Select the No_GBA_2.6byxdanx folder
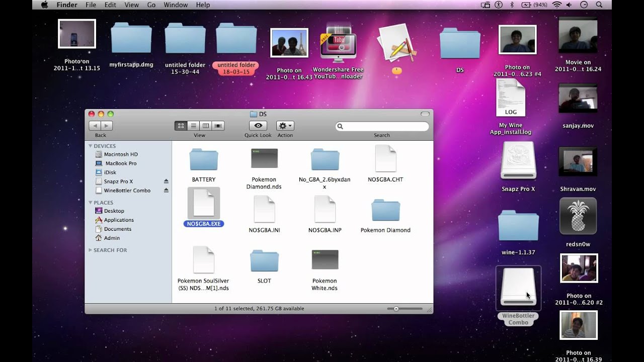This screenshot has height=362, width=644. 325,159
